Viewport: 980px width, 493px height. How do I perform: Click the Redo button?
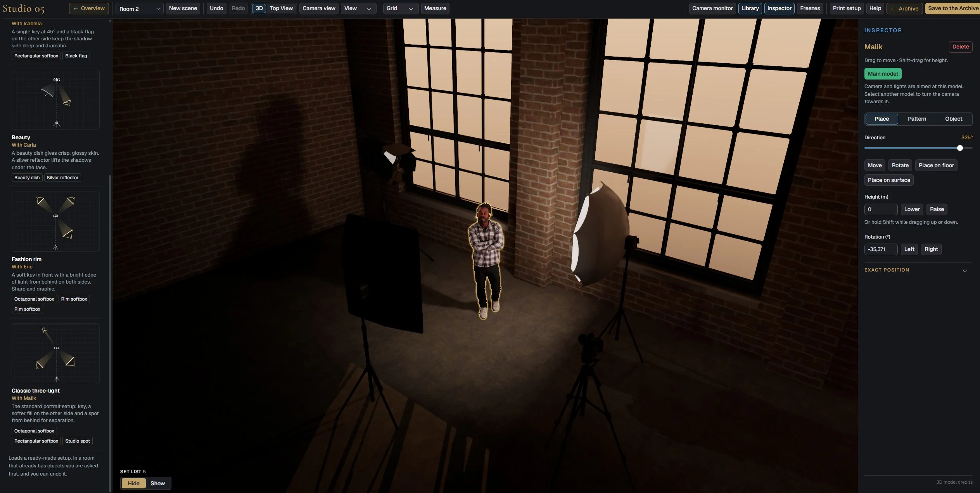point(238,9)
